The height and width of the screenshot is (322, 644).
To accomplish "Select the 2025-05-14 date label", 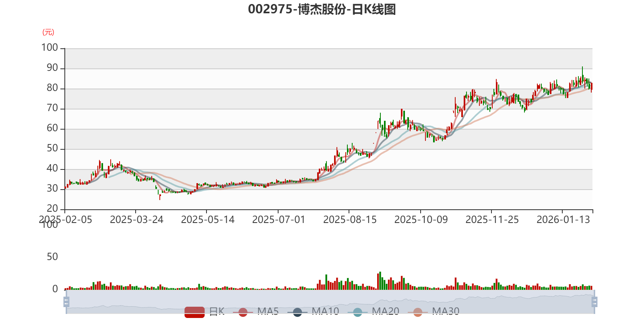I will coord(208,219).
